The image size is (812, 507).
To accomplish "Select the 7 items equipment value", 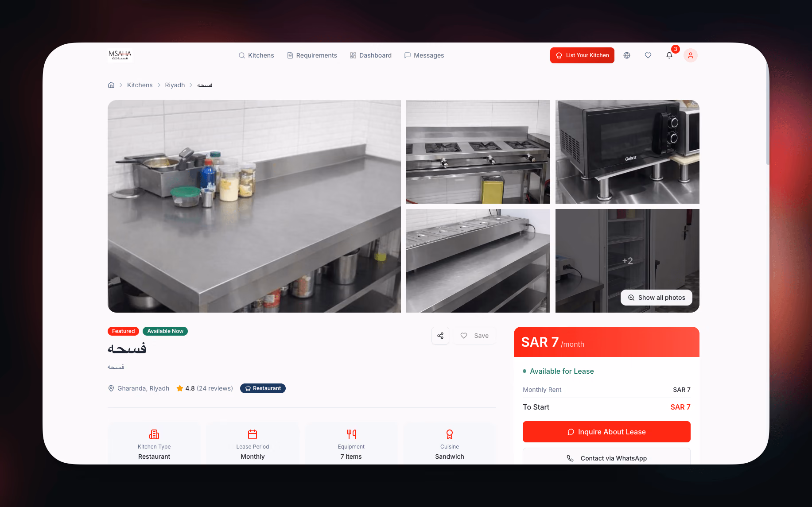I will point(351,457).
